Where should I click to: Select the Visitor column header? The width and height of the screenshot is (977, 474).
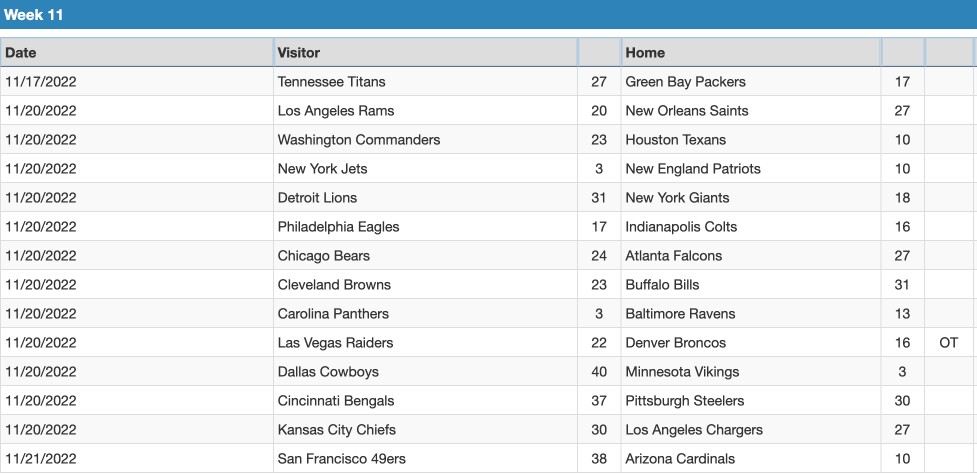(425, 52)
